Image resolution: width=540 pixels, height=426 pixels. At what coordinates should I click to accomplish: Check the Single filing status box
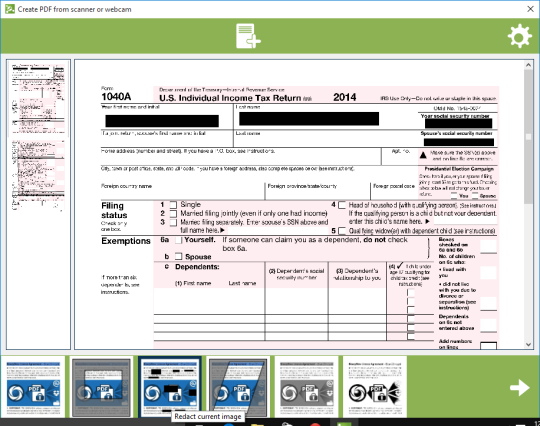pos(173,205)
